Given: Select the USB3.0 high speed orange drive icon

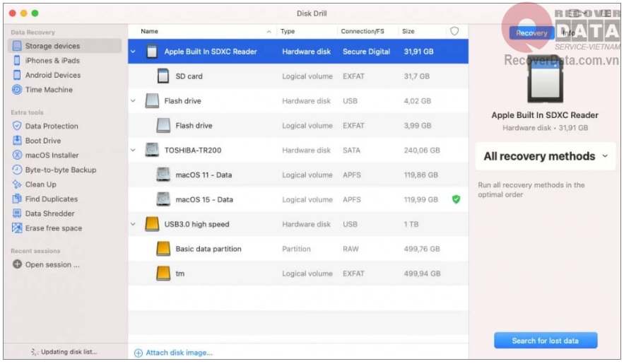Looking at the screenshot, I should click(x=152, y=224).
